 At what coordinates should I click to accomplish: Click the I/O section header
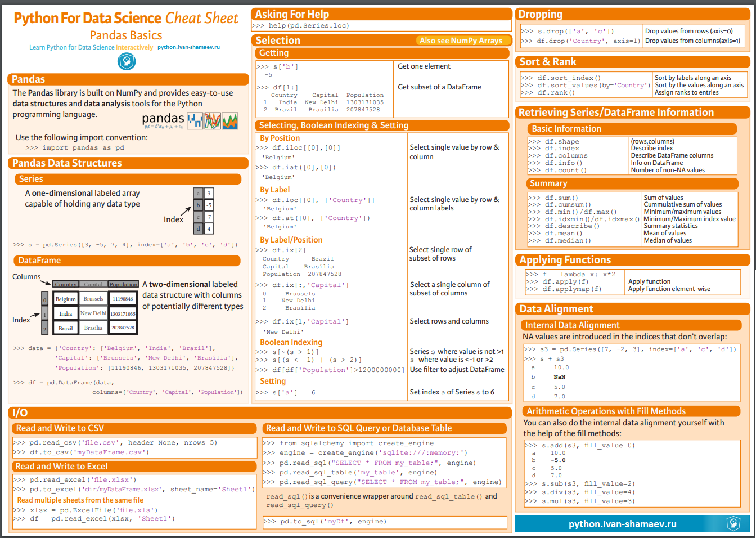20,413
